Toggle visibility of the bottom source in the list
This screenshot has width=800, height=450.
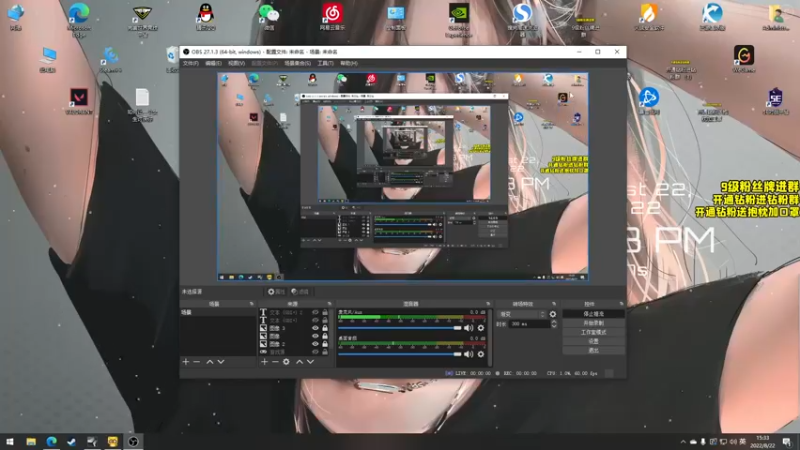tap(315, 352)
